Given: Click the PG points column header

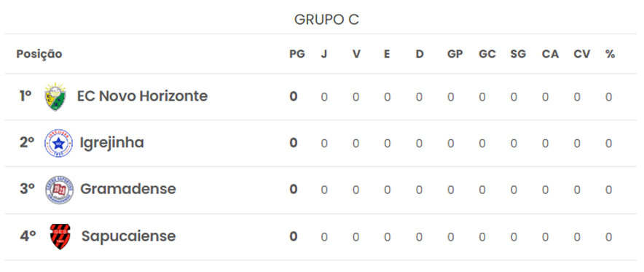Looking at the screenshot, I should pos(297,54).
